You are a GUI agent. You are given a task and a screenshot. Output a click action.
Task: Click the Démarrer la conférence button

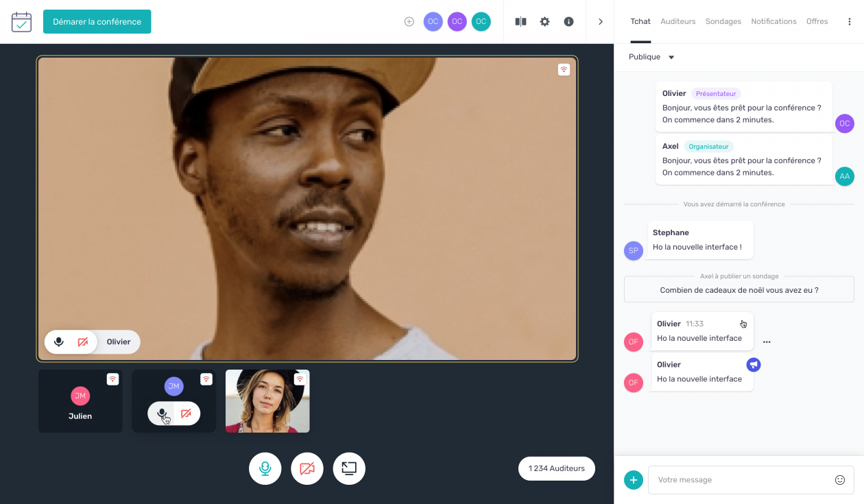coord(97,22)
